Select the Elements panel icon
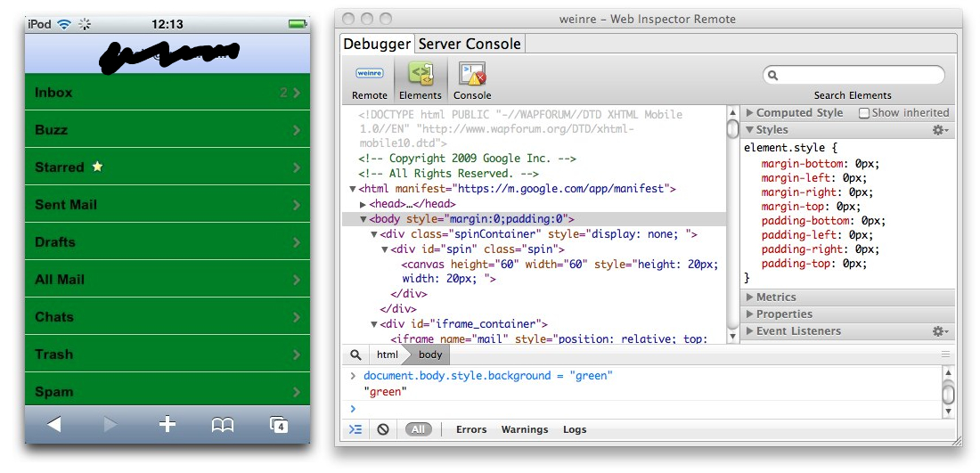Image resolution: width=980 pixels, height=473 pixels. 420,81
